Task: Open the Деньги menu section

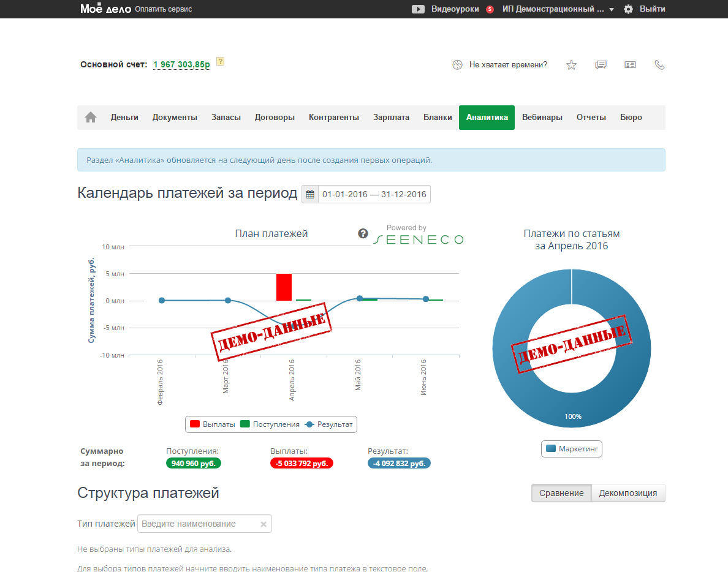Action: pos(124,118)
